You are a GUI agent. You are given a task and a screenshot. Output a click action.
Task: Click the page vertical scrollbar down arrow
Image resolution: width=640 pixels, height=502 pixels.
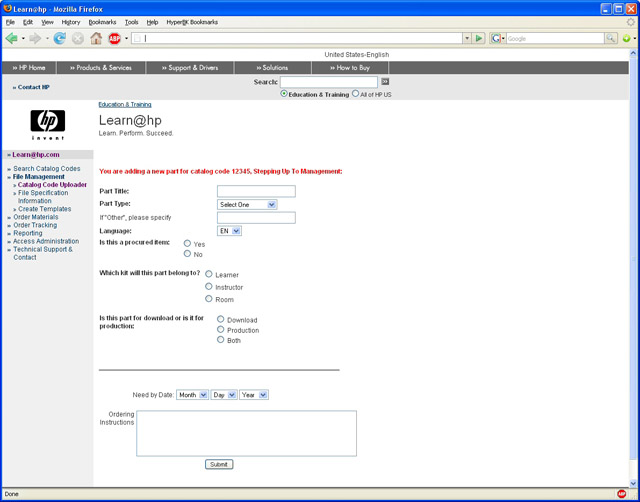pyautogui.click(x=633, y=483)
